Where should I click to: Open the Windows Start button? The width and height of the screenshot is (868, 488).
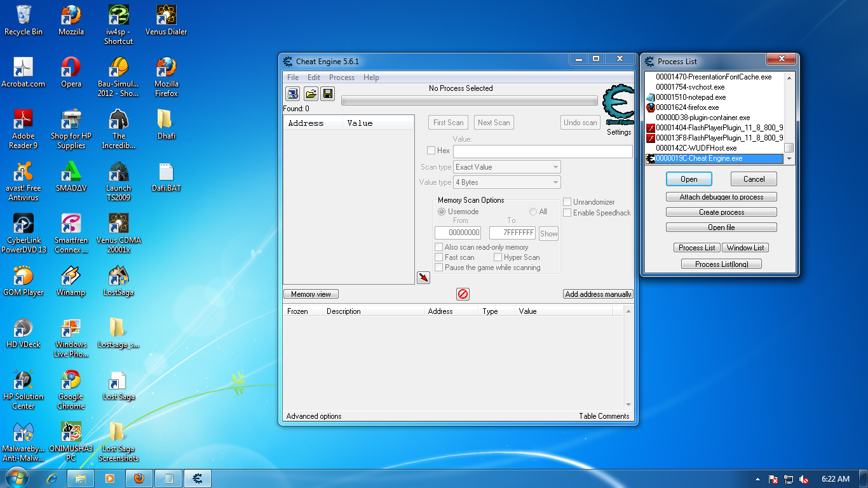click(x=18, y=478)
